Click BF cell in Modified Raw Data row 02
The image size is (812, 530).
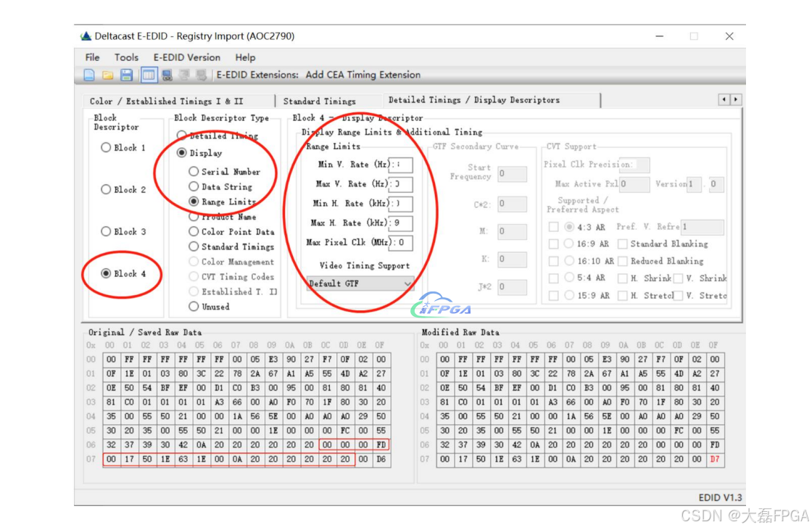[498, 387]
